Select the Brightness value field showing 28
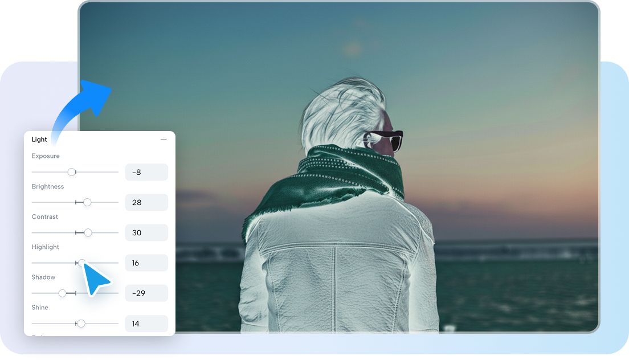 click(x=146, y=202)
